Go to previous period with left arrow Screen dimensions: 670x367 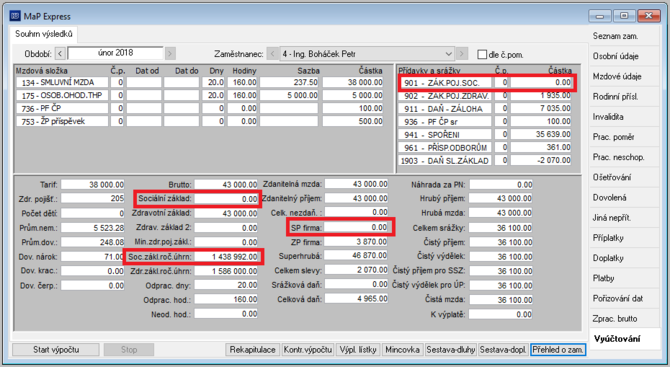60,54
